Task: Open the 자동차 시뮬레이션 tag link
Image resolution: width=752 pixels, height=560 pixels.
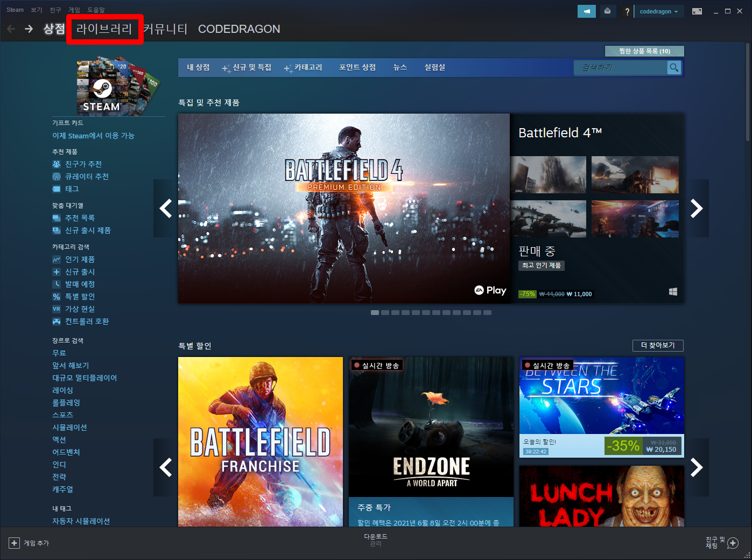Action: 81,521
